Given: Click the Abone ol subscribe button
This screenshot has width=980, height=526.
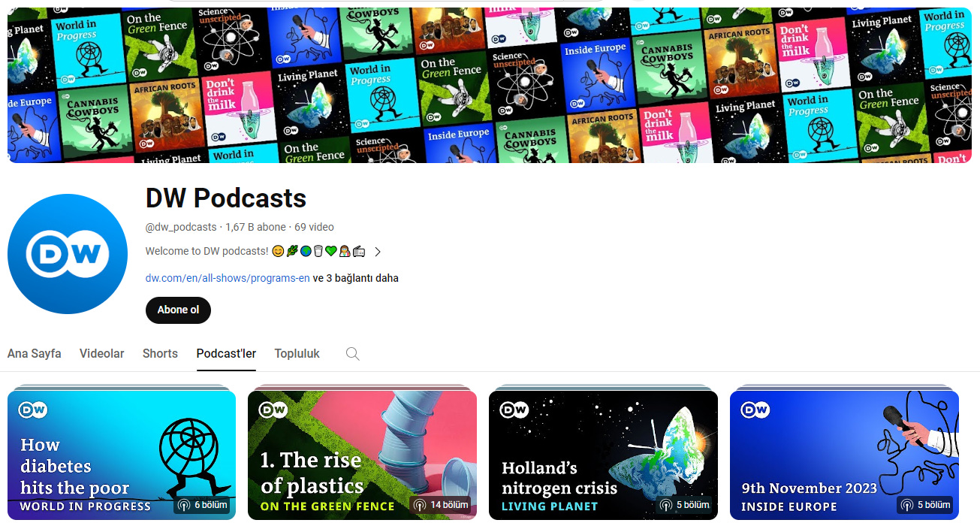Looking at the screenshot, I should (178, 310).
